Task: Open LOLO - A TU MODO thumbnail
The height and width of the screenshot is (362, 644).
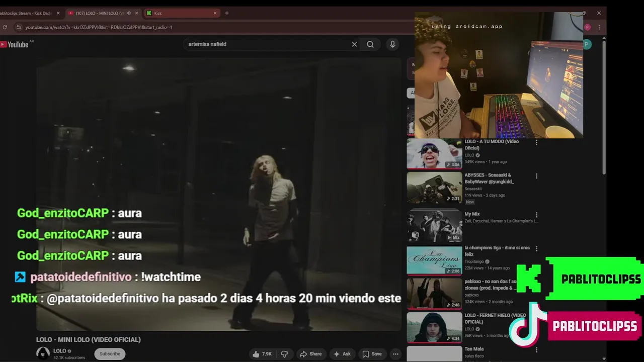Action: click(434, 153)
